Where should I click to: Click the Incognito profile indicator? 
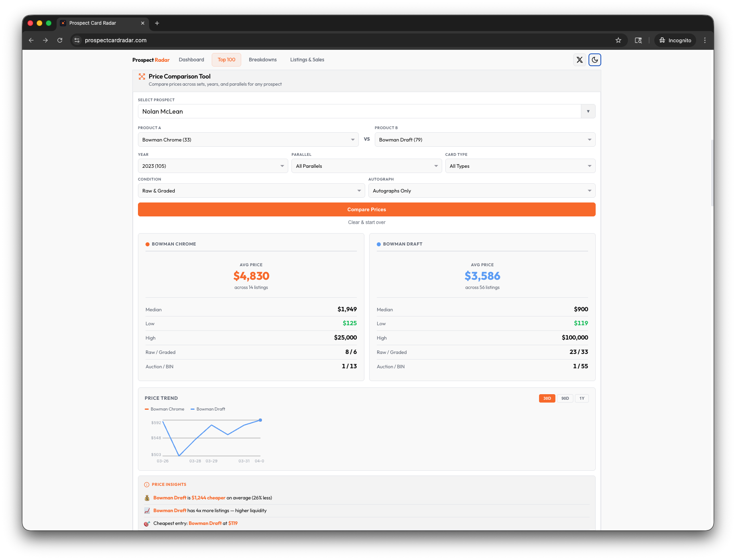click(675, 40)
